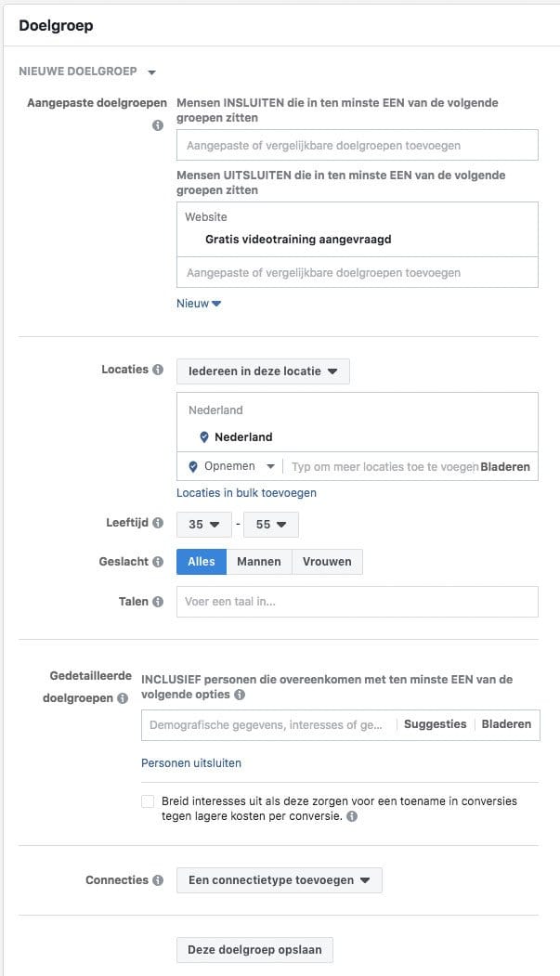Click the pin icon beside Nederland
560x976 pixels.
click(203, 436)
